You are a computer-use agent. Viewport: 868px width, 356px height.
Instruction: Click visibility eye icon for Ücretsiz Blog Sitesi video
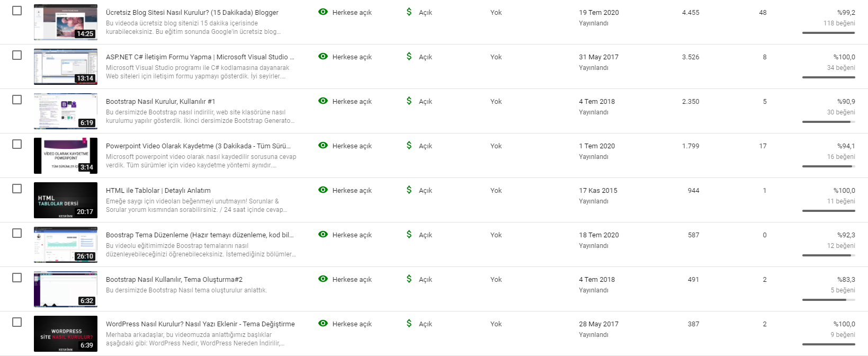(x=323, y=12)
